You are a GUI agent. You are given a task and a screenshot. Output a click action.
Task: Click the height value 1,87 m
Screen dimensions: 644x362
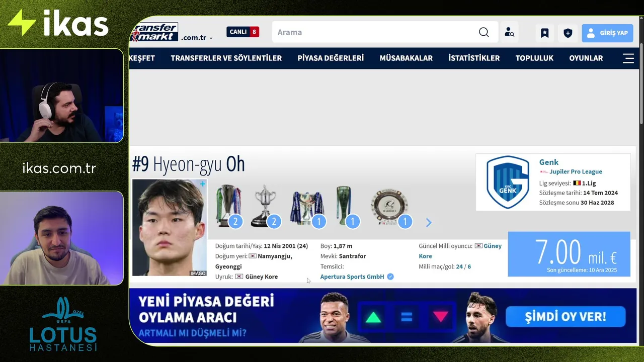(x=343, y=246)
